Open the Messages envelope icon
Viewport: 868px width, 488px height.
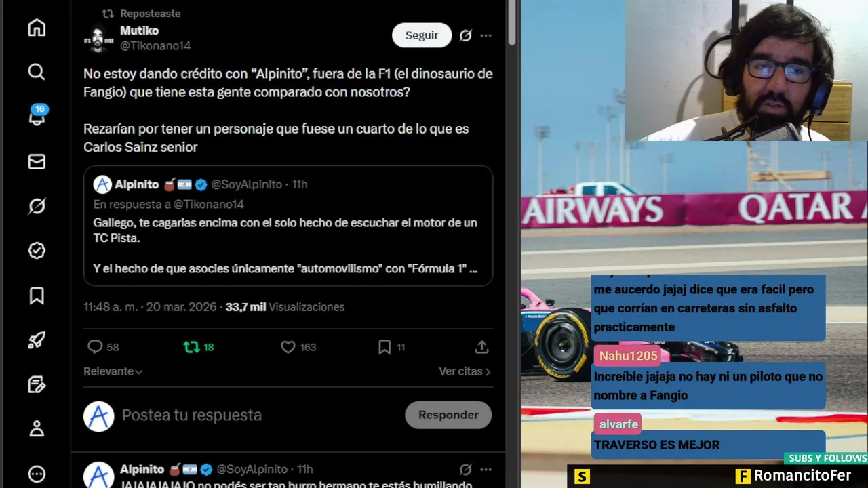point(37,161)
